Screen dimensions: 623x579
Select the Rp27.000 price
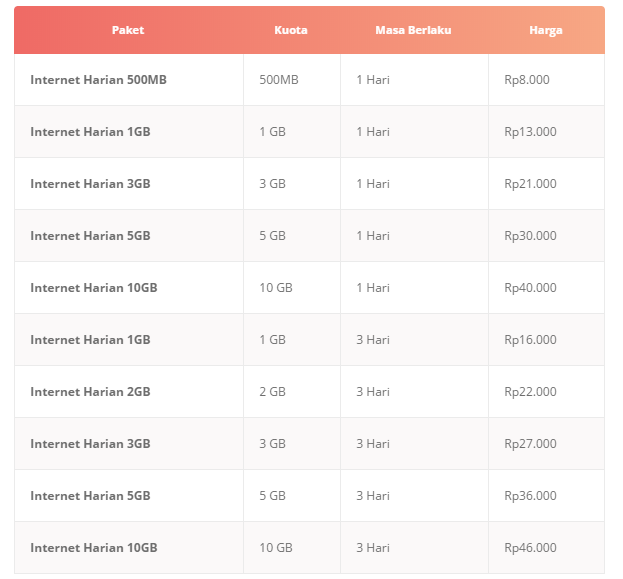tap(530, 444)
